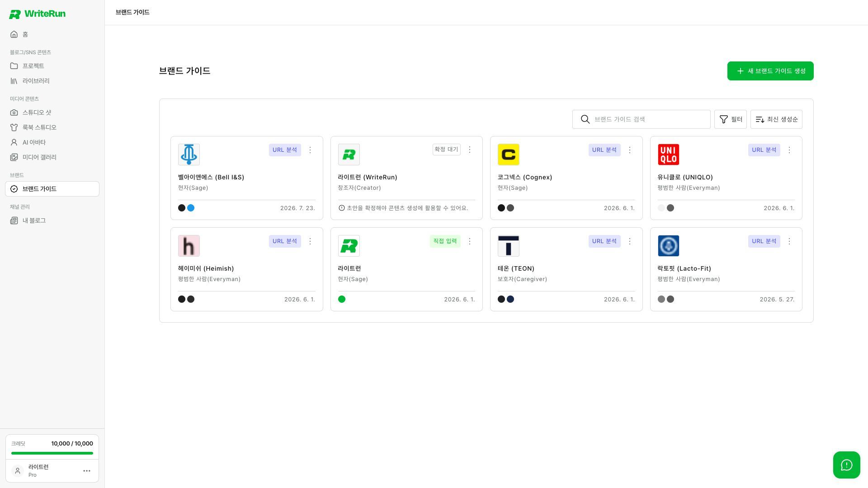Click the navy swatch on TEON card
868x488 pixels.
point(510,299)
